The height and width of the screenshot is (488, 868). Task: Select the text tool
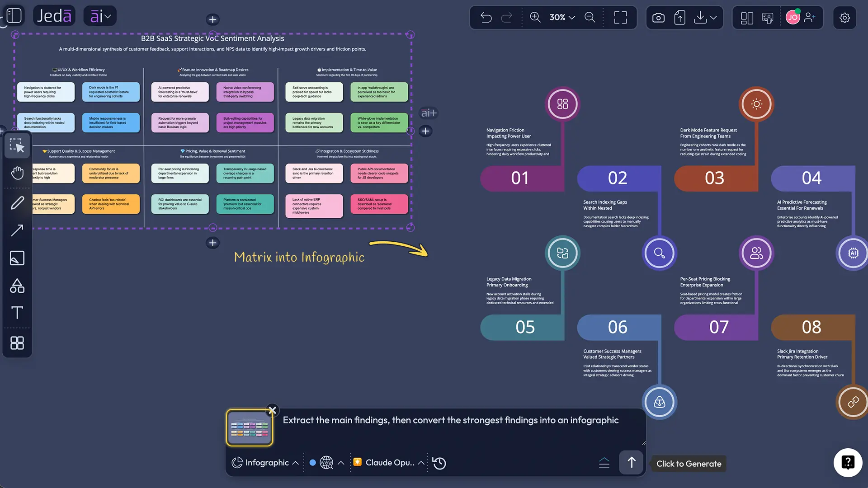point(17,313)
